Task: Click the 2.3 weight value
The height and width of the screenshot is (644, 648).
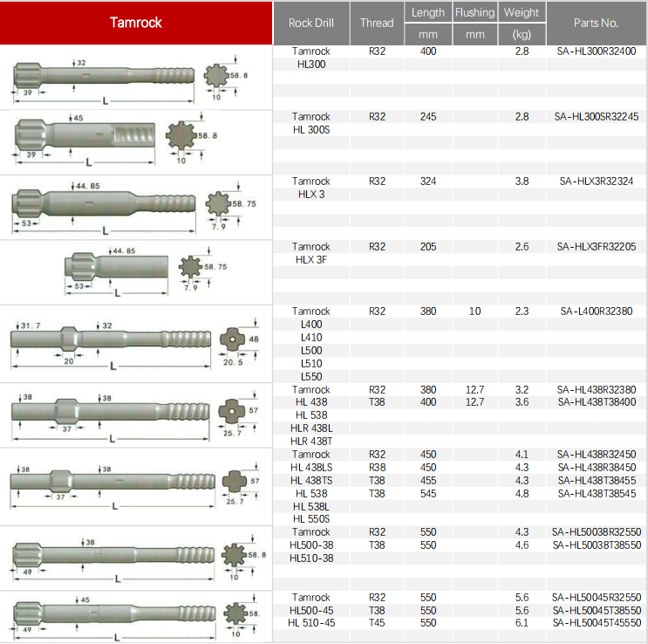Action: (522, 311)
